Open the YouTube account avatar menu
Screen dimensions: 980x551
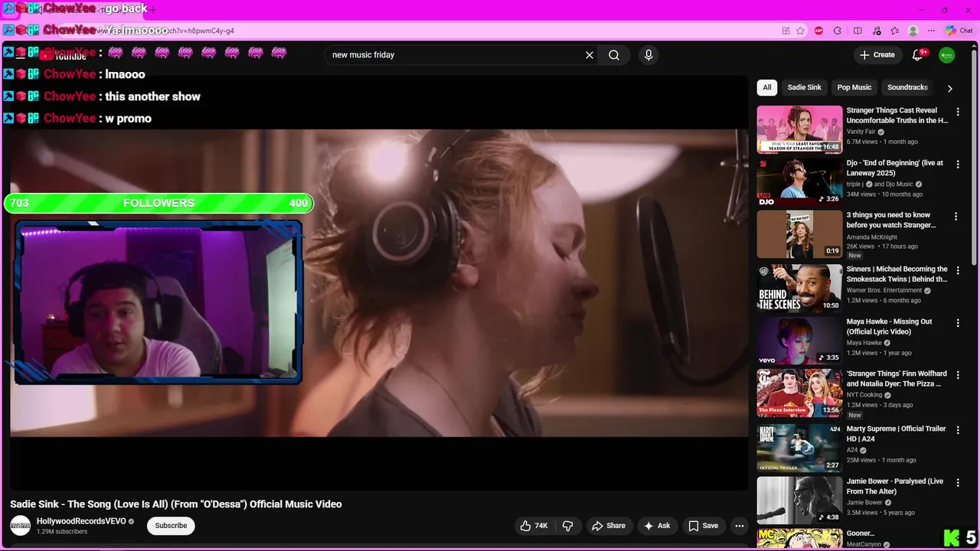[x=947, y=55]
